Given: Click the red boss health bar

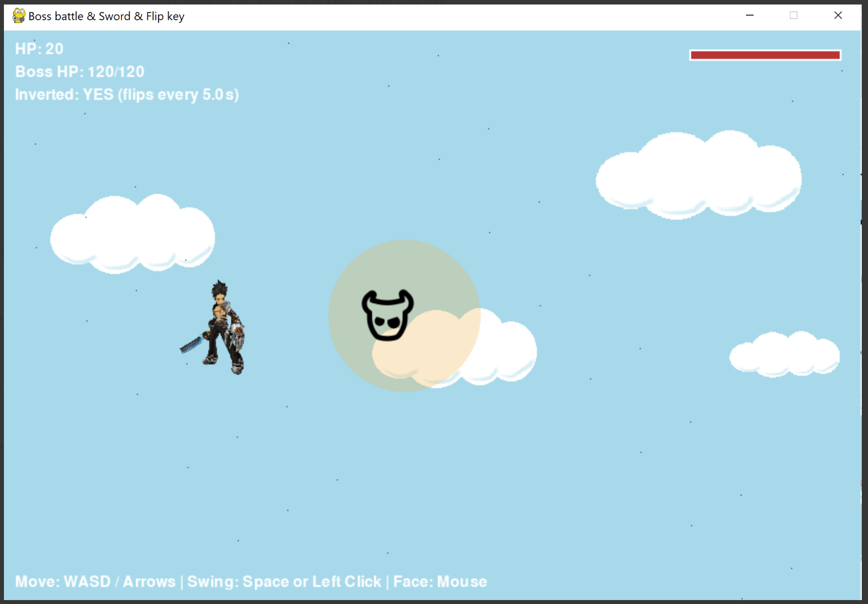Looking at the screenshot, I should click(x=765, y=55).
